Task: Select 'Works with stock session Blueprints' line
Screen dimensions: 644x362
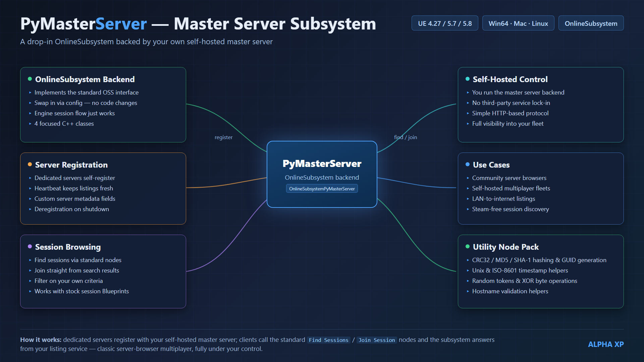Action: [x=82, y=291]
